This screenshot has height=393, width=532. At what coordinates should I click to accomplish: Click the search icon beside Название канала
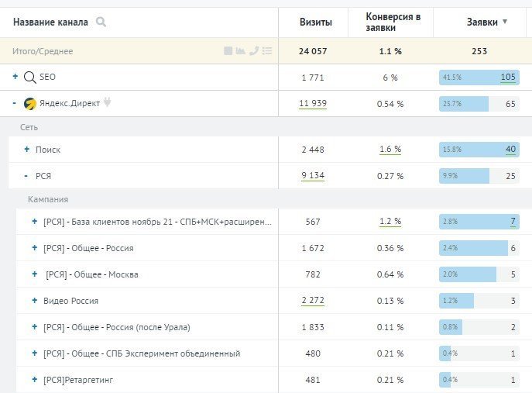(101, 22)
